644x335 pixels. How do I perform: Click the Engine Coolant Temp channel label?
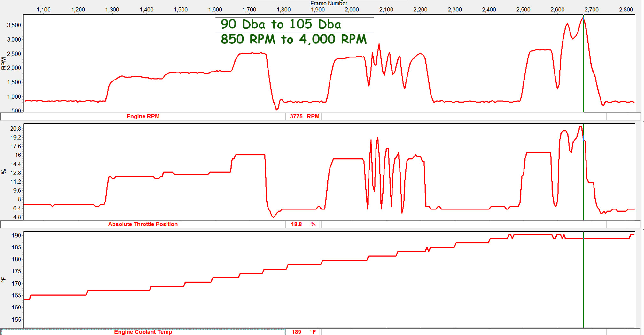click(x=143, y=332)
